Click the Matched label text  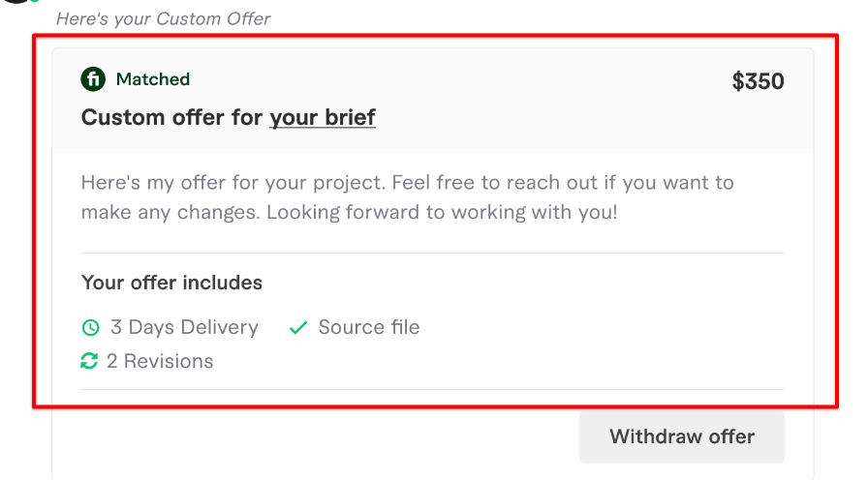[153, 79]
